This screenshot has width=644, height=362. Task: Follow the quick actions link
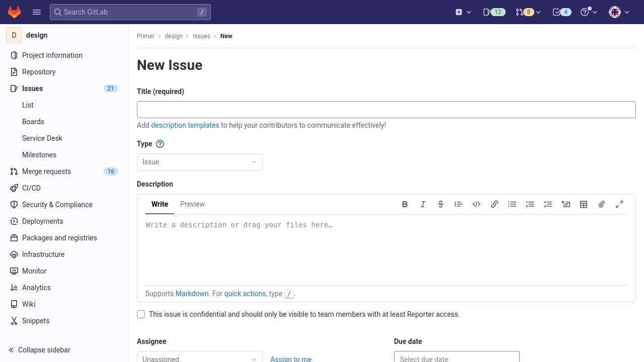coord(245,294)
